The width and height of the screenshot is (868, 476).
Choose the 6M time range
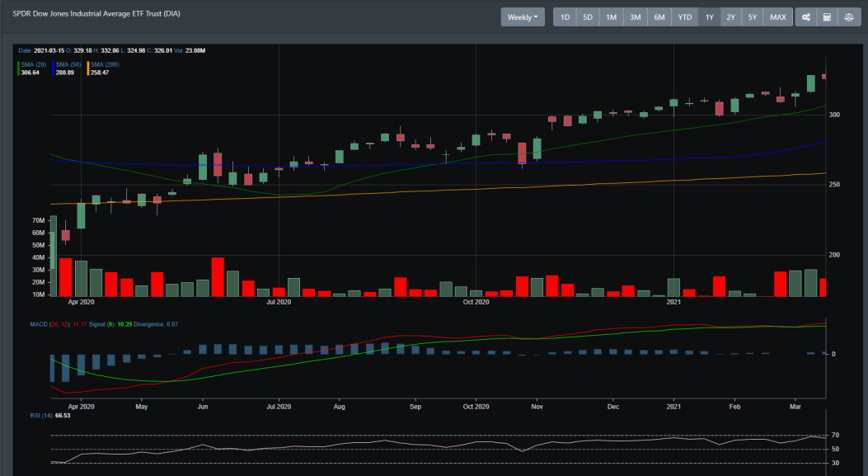[x=659, y=17]
